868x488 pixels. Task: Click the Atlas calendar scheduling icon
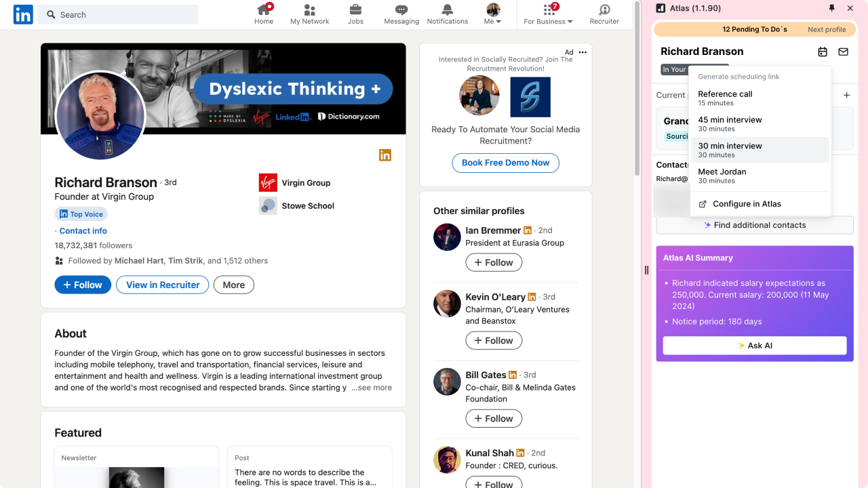[823, 52]
